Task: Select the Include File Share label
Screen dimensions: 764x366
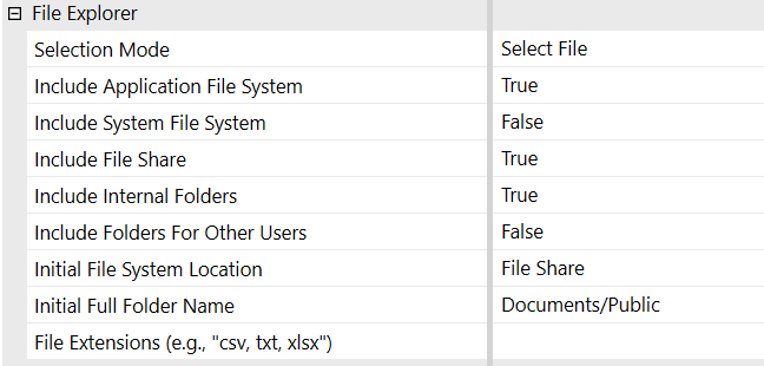Action: click(x=110, y=159)
